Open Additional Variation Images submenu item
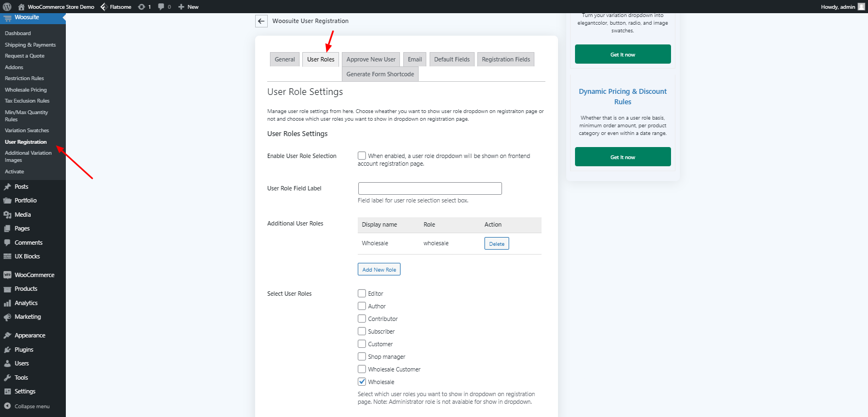This screenshot has width=868, height=417. click(x=28, y=156)
